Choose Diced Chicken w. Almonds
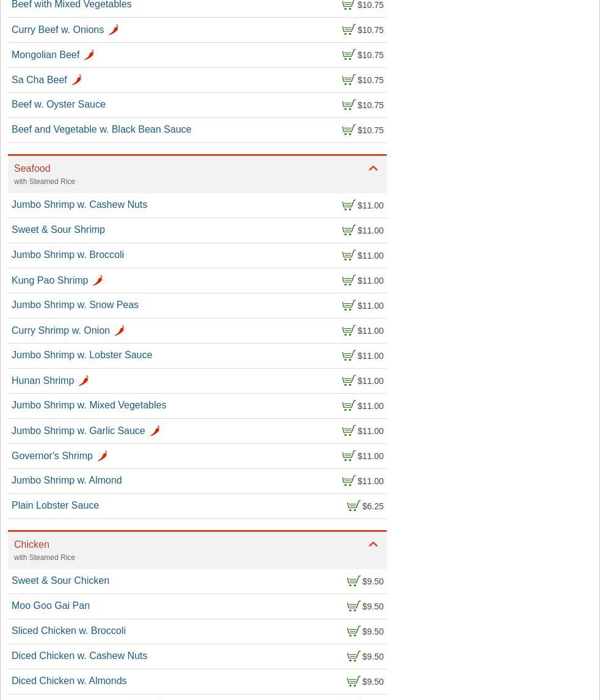The image size is (600, 700). point(69,681)
